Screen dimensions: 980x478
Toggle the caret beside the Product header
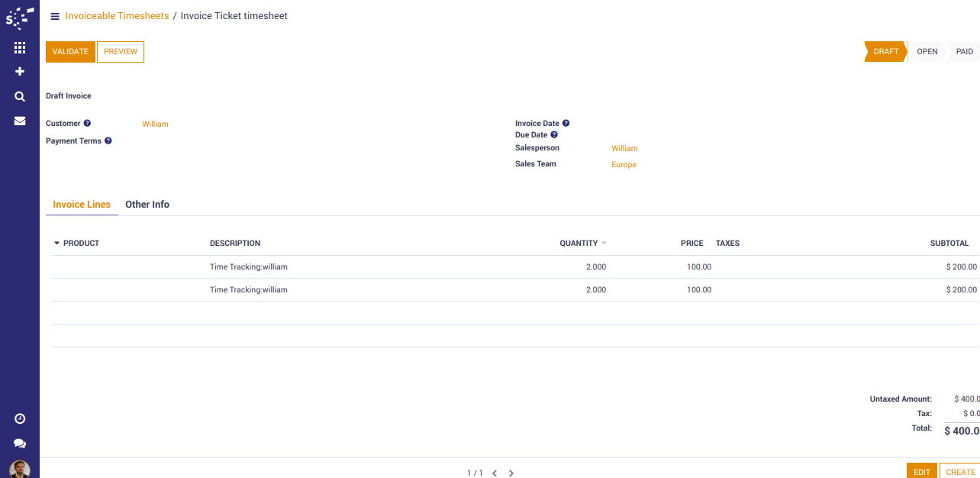click(x=56, y=243)
